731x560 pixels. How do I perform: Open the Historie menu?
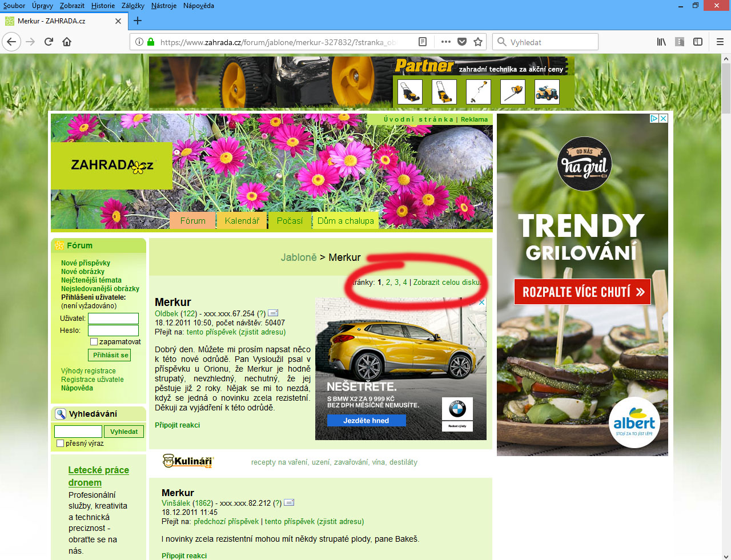pyautogui.click(x=103, y=6)
